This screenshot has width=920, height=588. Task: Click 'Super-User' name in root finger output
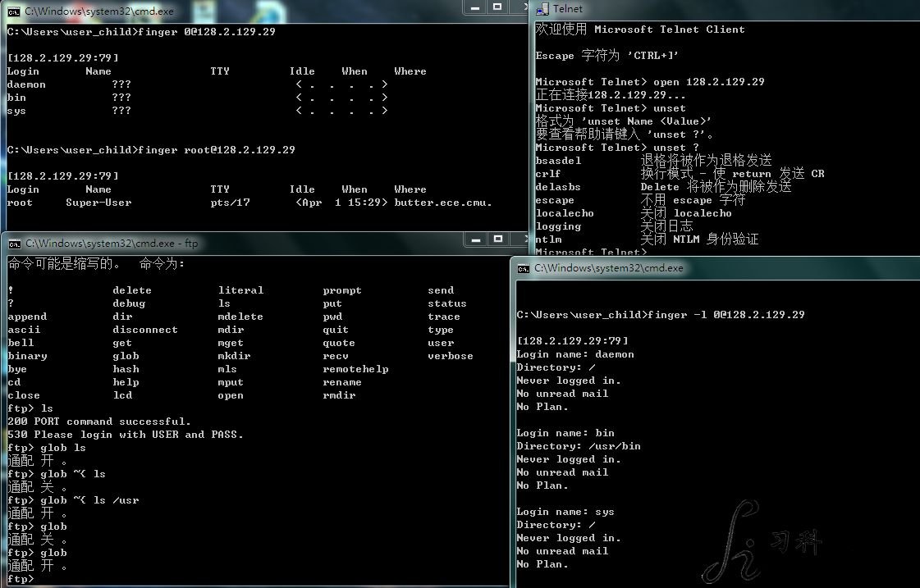tap(98, 203)
